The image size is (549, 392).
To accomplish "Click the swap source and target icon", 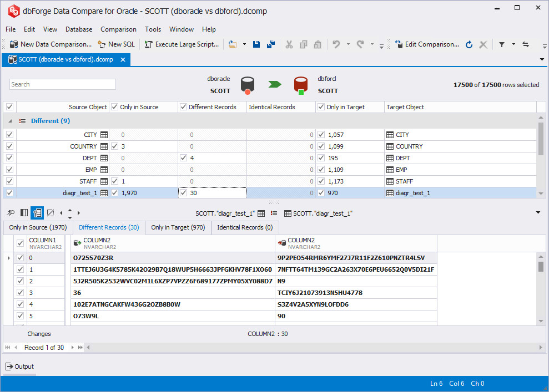I will pyautogui.click(x=526, y=44).
